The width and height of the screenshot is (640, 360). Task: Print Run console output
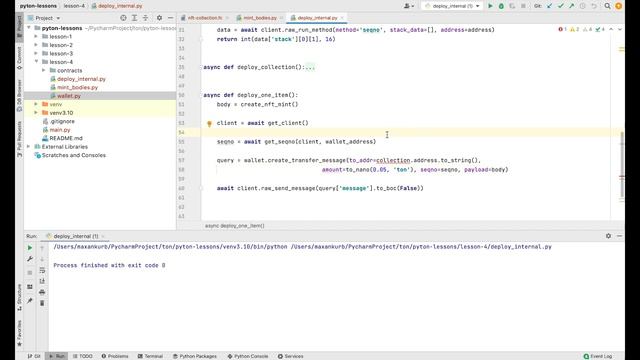[42, 292]
